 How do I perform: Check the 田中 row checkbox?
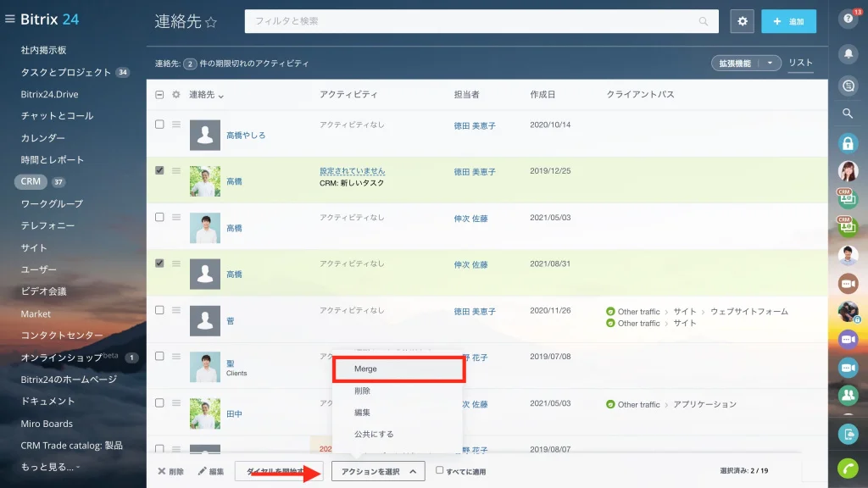159,402
